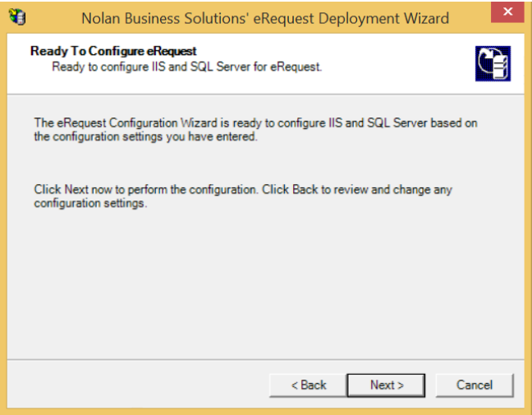Image resolution: width=532 pixels, height=415 pixels.
Task: Click the server configuration icon in the header
Action: [493, 63]
